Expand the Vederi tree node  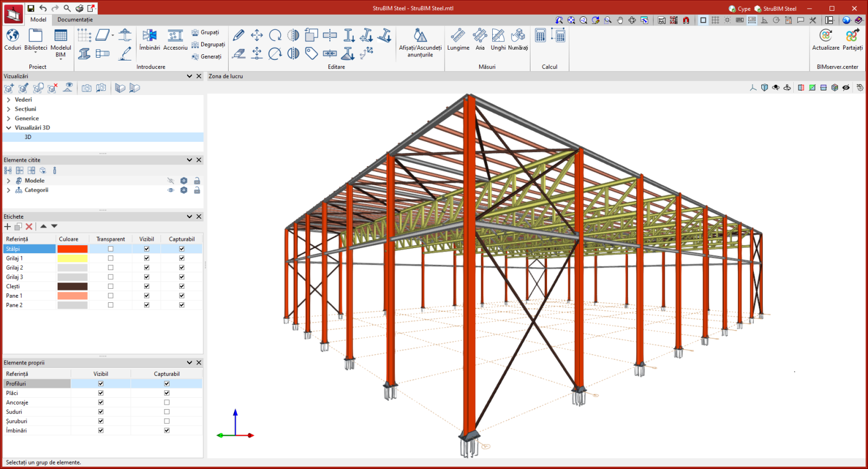click(8, 99)
